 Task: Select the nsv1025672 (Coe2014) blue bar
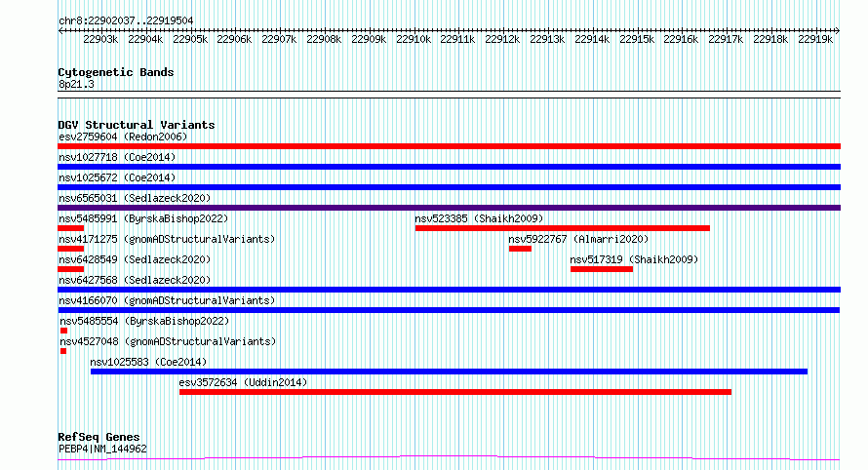coord(449,187)
